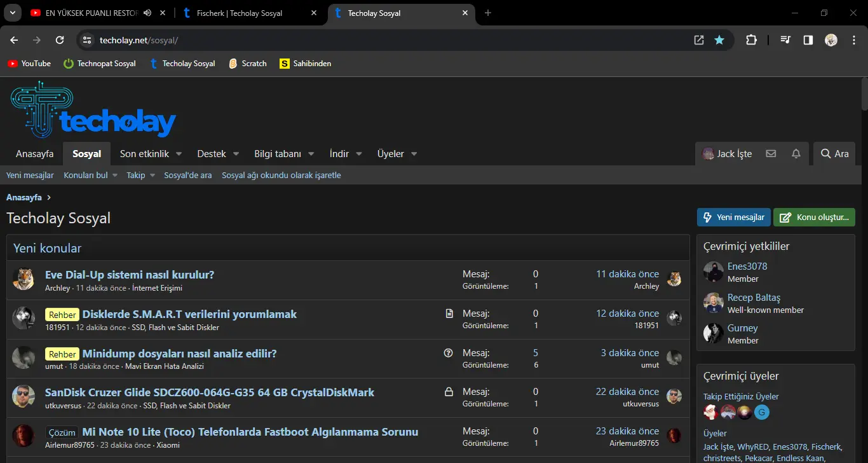This screenshot has width=868, height=463.
Task: Open the Sahibinden bookmark
Action: (305, 64)
